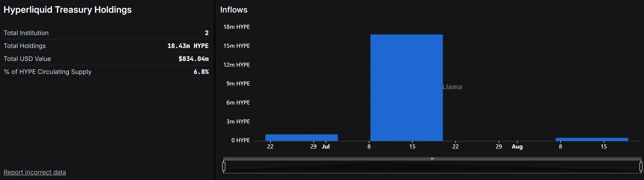Click the 0 HYPE axis label

coord(241,140)
